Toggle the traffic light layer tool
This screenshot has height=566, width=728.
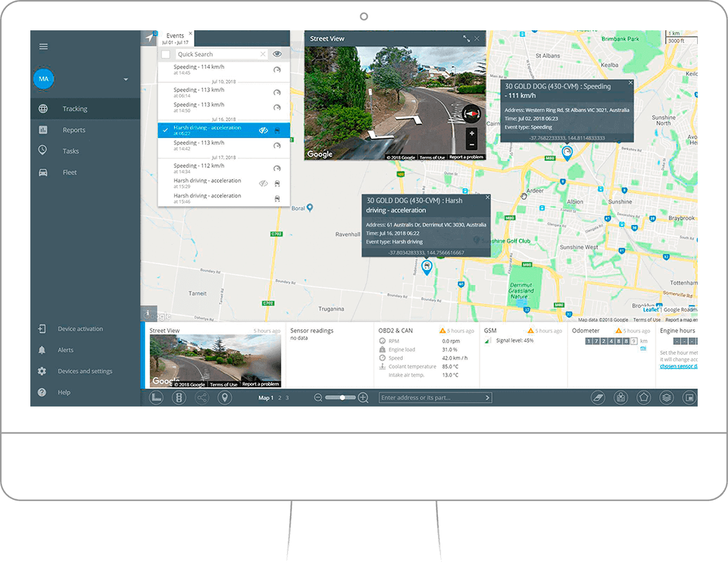(x=179, y=398)
